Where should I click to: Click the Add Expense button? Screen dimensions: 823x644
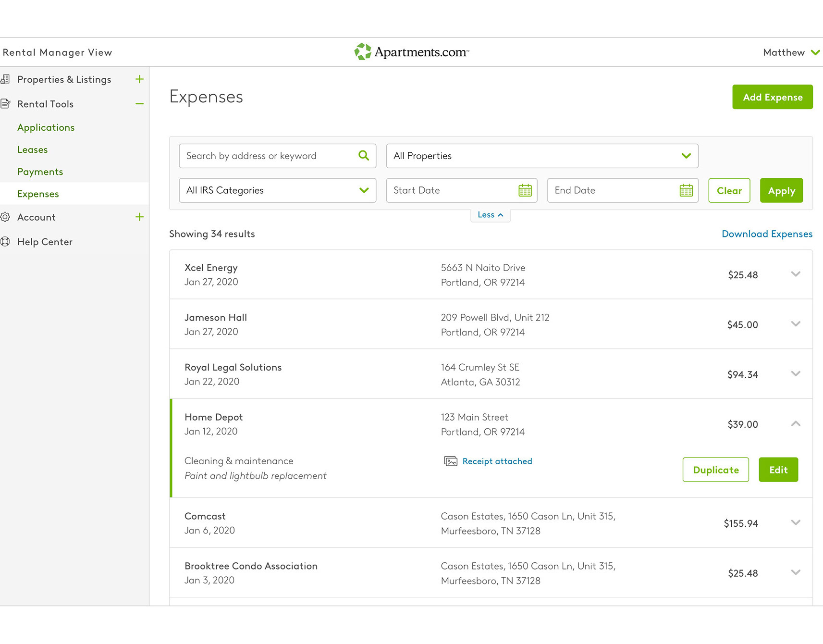(x=772, y=97)
